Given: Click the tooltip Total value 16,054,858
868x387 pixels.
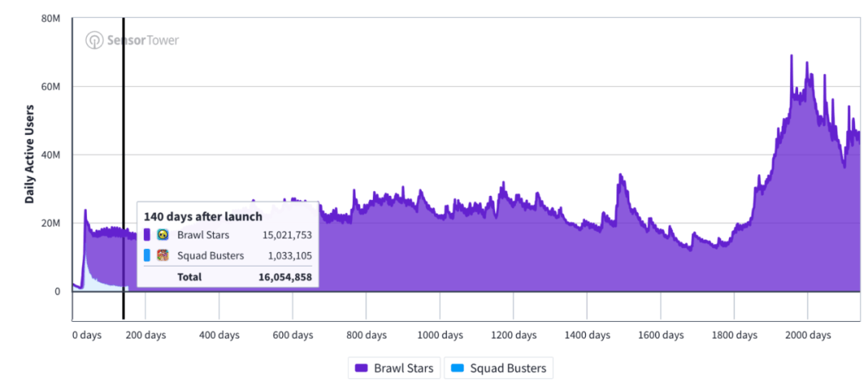Looking at the screenshot, I should (x=285, y=277).
